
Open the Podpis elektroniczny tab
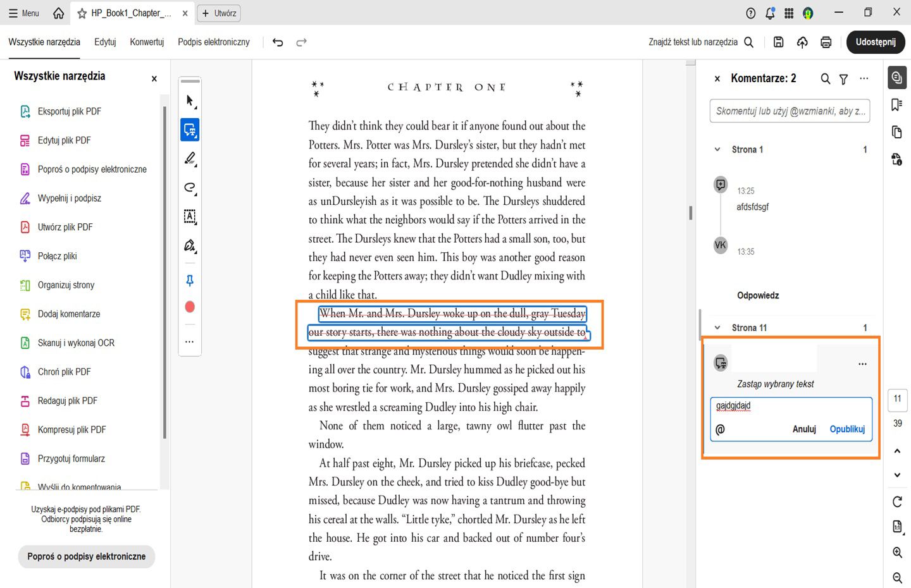214,42
